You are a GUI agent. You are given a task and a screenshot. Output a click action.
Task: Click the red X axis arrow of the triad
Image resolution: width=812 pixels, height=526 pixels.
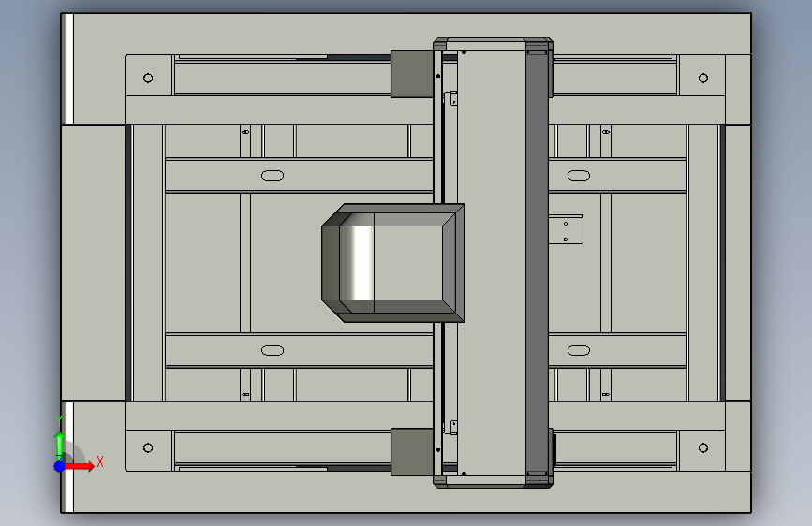pos(80,466)
